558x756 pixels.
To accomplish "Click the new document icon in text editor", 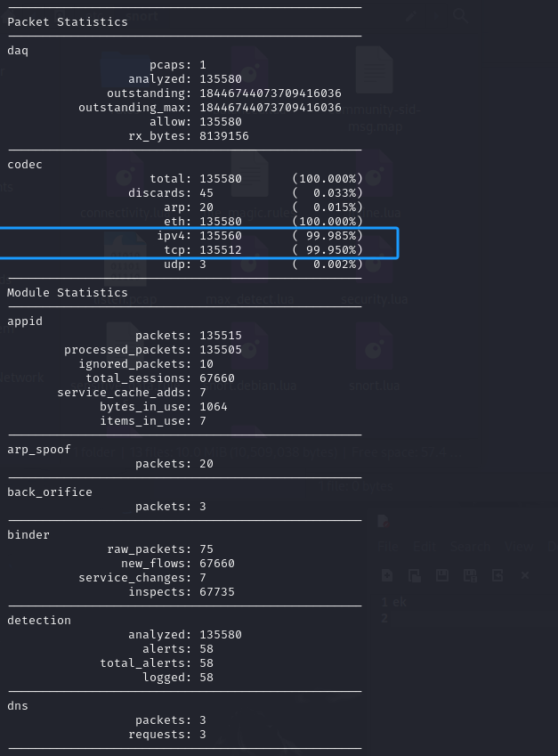I will click(x=386, y=575).
